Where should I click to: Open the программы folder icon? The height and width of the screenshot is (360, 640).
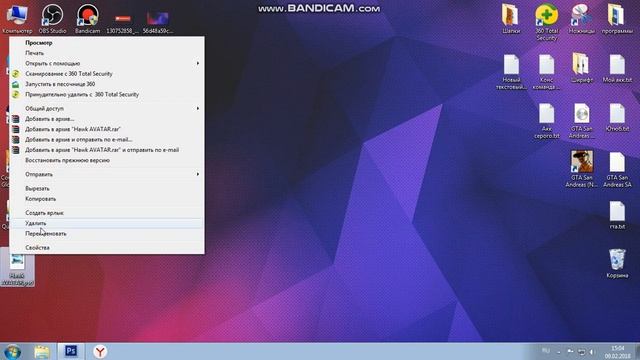pyautogui.click(x=617, y=19)
